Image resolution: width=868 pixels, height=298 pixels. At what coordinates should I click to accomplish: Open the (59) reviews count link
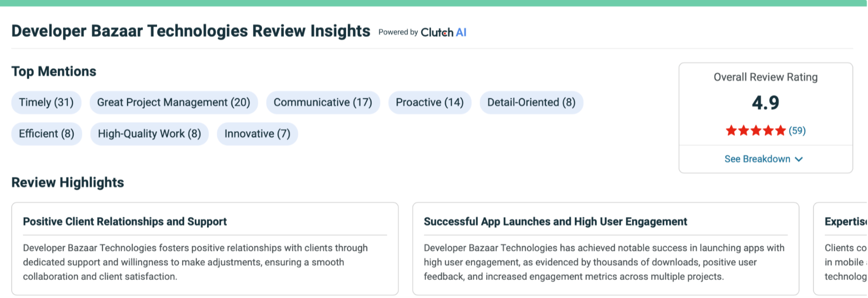click(x=797, y=131)
